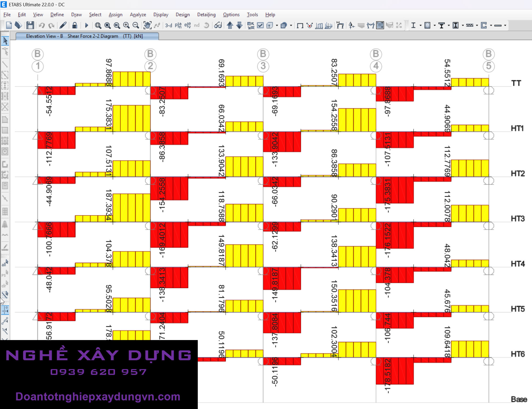Image resolution: width=532 pixels, height=409 pixels.
Task: Expand the channel section dropdown arrow
Action: point(491,25)
